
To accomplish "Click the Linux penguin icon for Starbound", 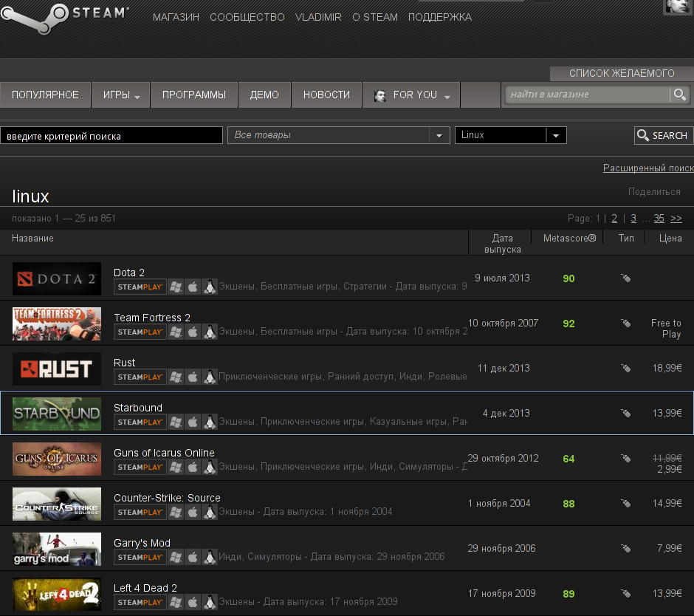I will point(210,422).
